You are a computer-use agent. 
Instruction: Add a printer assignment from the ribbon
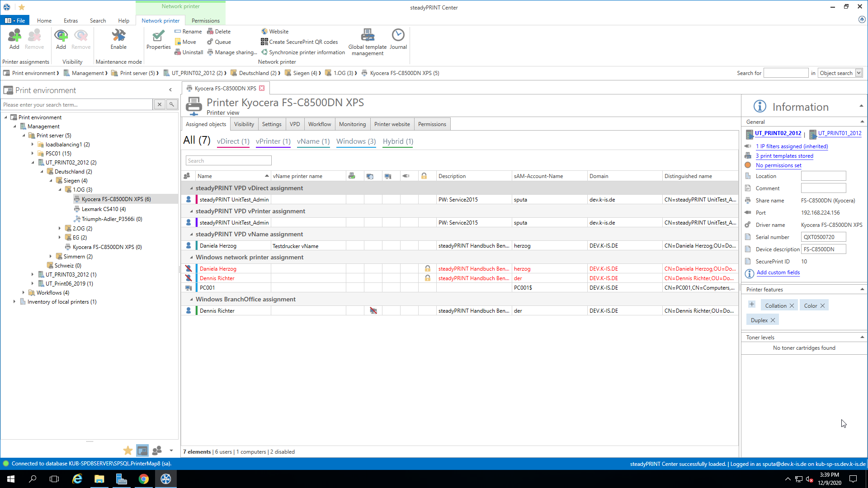pyautogui.click(x=14, y=39)
